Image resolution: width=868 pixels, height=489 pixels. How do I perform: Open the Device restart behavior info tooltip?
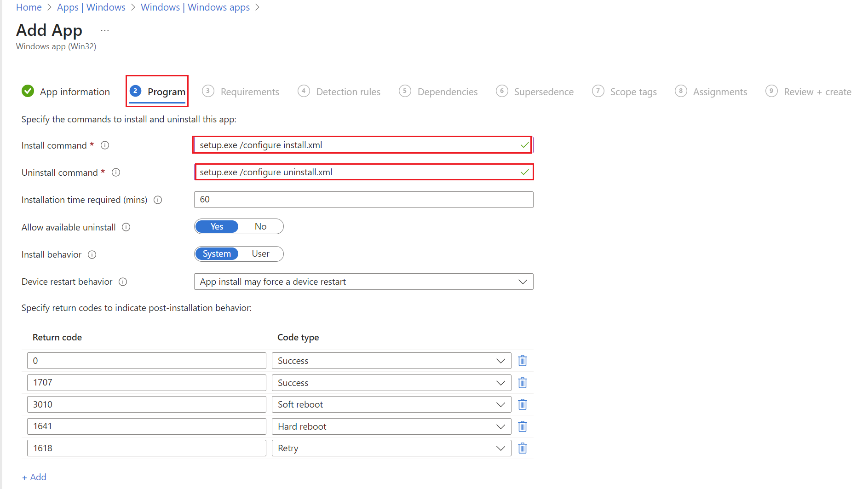click(123, 282)
